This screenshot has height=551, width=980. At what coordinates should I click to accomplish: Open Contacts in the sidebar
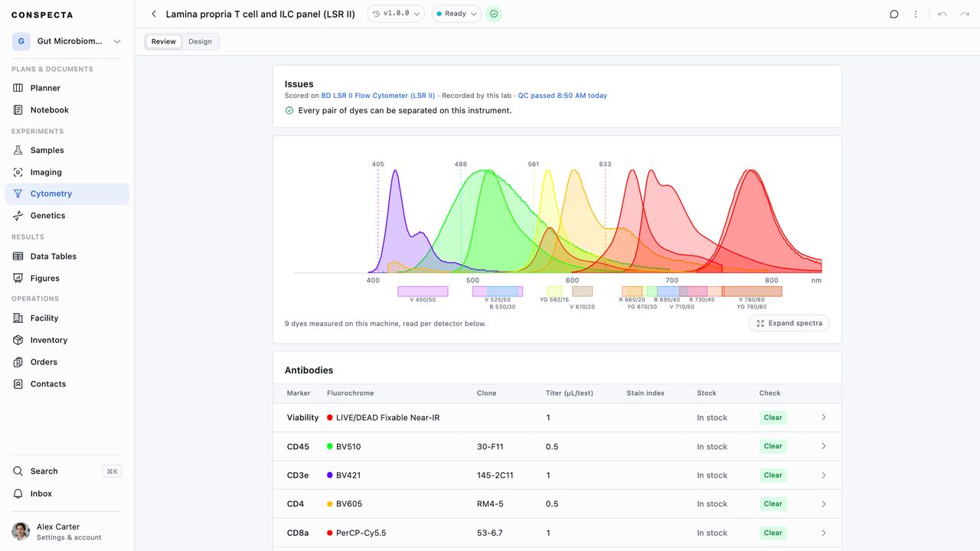[67, 384]
